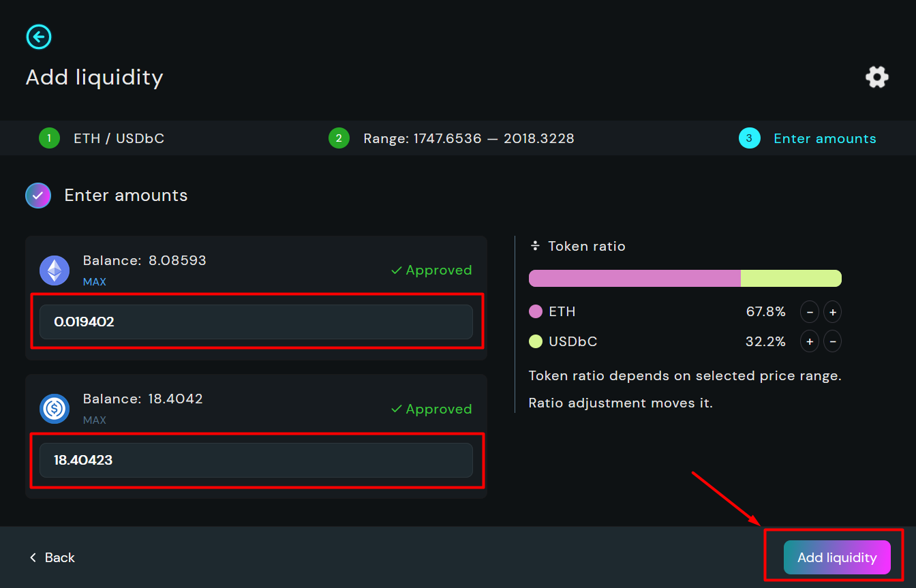Click the USDbC token logo icon
The height and width of the screenshot is (588, 916).
[55, 409]
